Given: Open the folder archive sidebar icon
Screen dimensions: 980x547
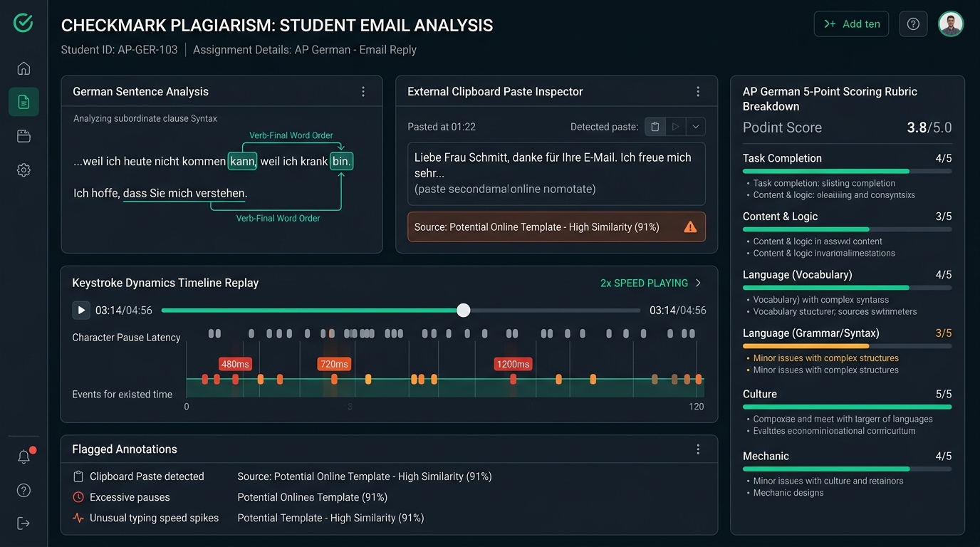Looking at the screenshot, I should tap(24, 136).
